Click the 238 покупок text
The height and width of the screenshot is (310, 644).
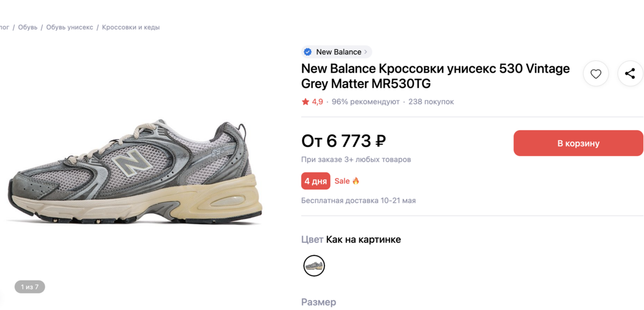coord(431,102)
